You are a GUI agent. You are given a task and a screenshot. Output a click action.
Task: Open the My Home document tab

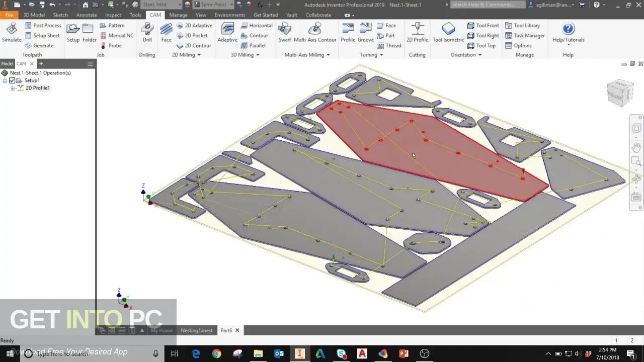point(162,330)
